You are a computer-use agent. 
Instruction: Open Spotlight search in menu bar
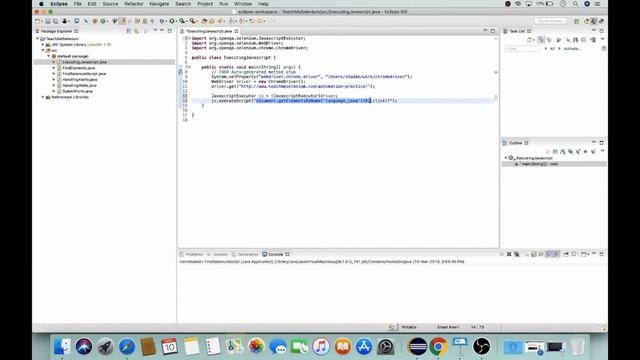point(575,4)
